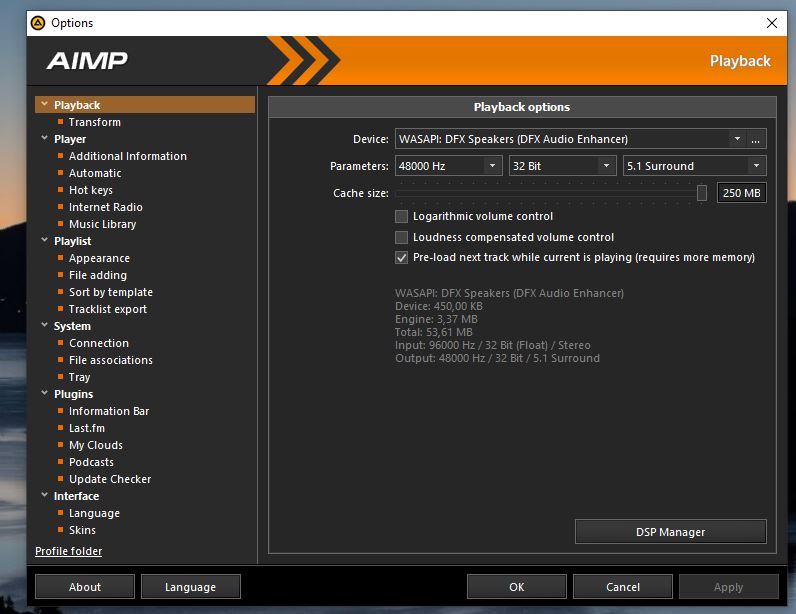Go to Internet Radio settings
The width and height of the screenshot is (796, 614).
[x=106, y=207]
